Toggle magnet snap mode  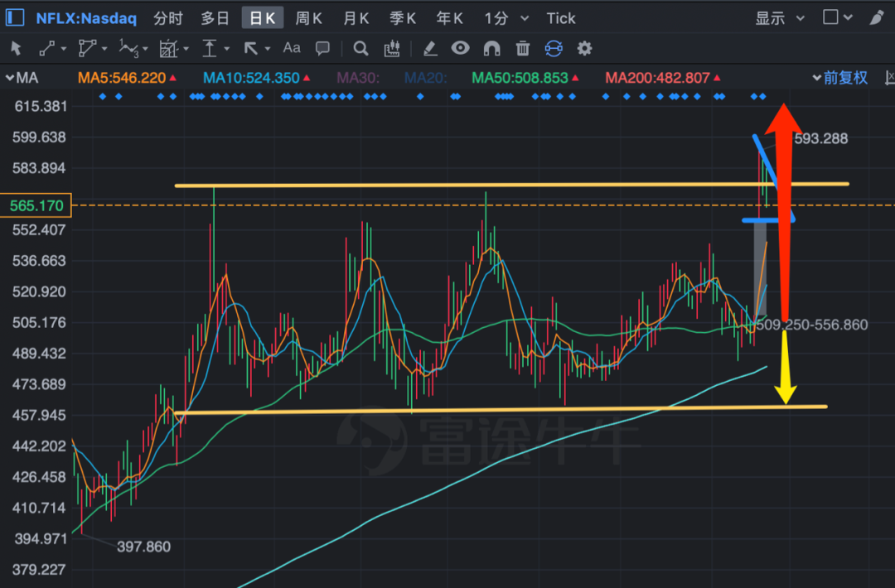[491, 49]
